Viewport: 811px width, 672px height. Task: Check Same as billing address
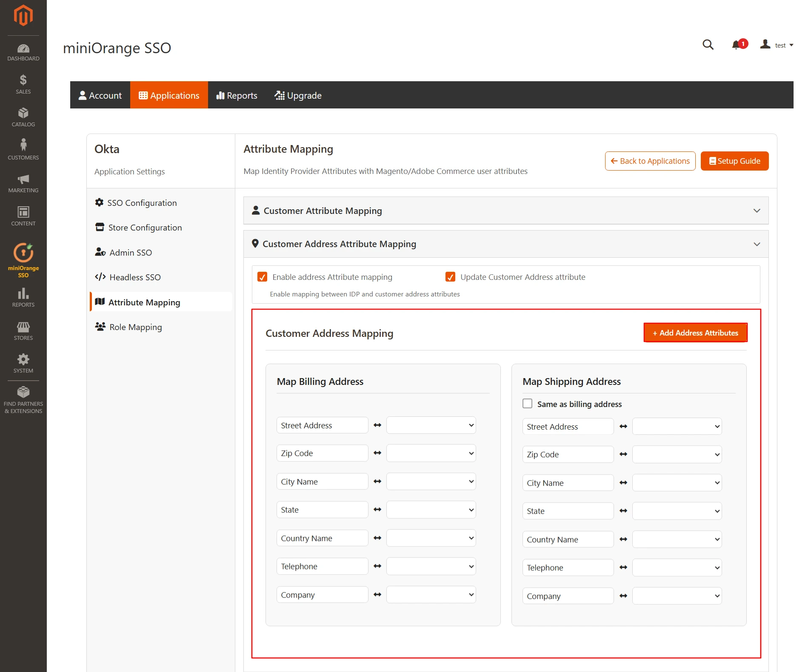tap(527, 404)
